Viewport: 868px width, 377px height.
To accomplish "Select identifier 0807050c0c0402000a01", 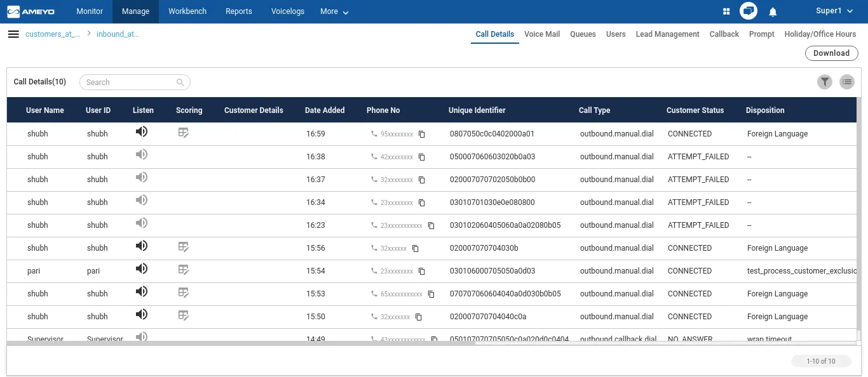I will click(x=492, y=134).
